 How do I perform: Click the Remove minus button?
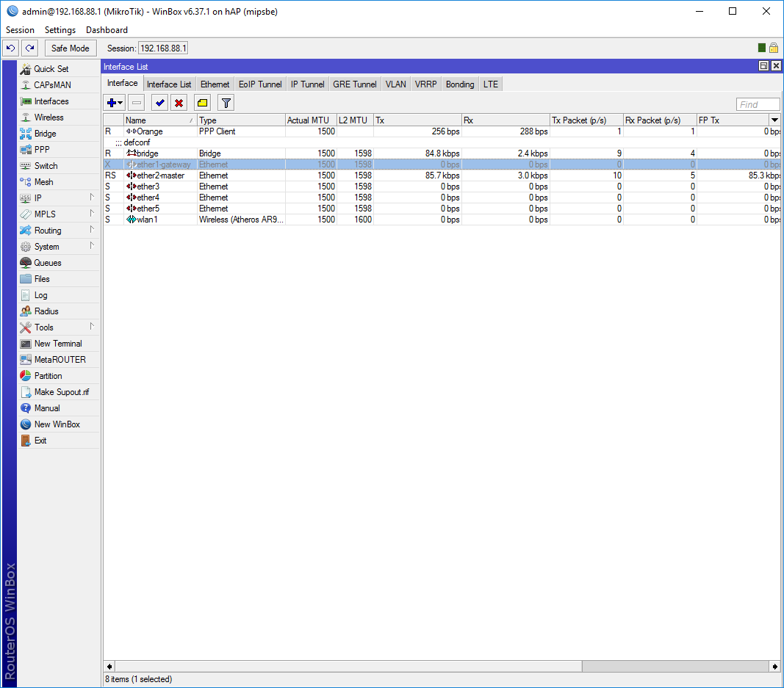point(137,103)
